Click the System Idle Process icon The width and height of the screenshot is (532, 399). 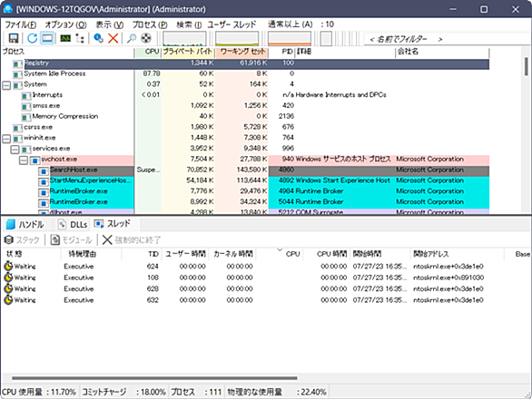coord(18,74)
